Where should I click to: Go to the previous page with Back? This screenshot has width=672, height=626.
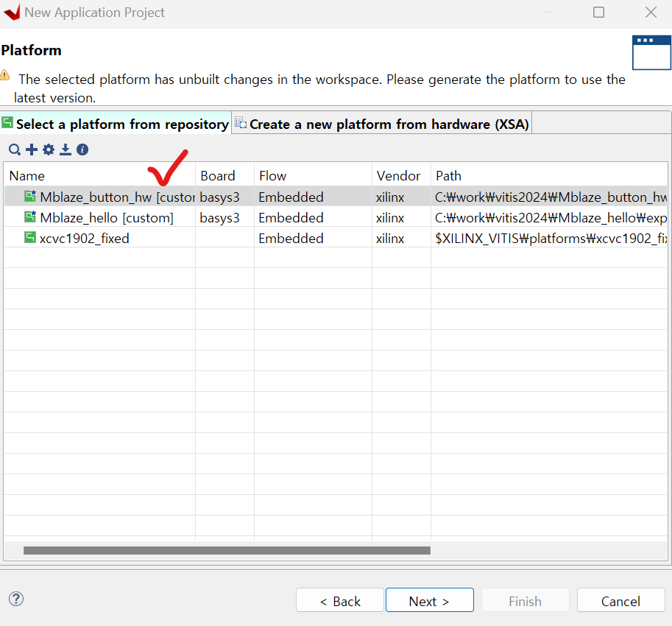coord(340,601)
